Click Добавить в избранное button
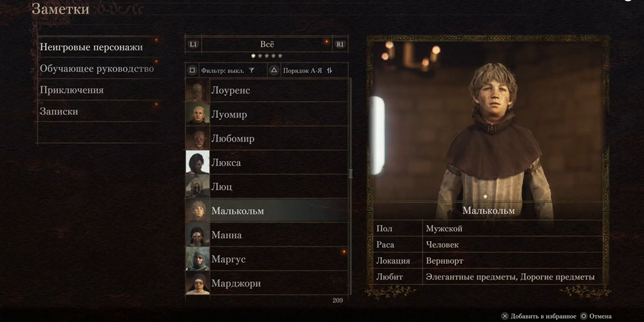Image resolution: width=644 pixels, height=322 pixels. [539, 316]
